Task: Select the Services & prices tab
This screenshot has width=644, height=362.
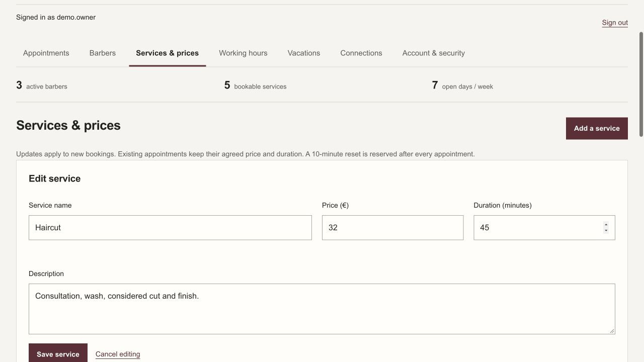Action: 167,53
